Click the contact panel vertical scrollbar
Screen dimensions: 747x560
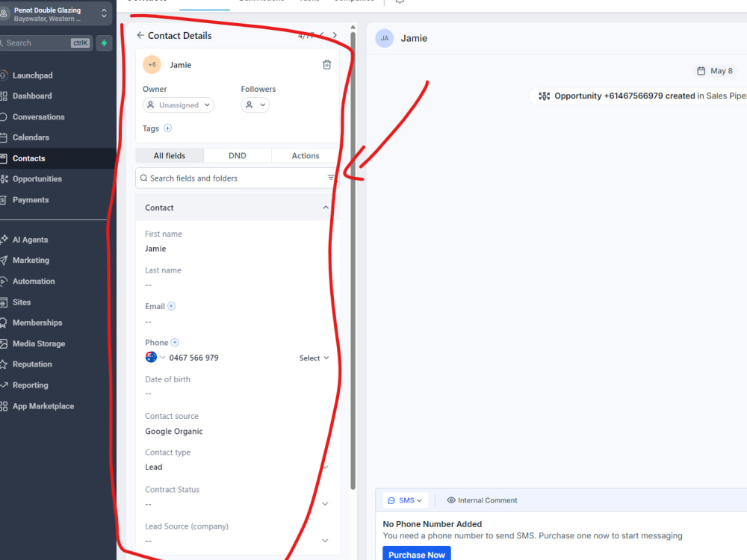353,260
